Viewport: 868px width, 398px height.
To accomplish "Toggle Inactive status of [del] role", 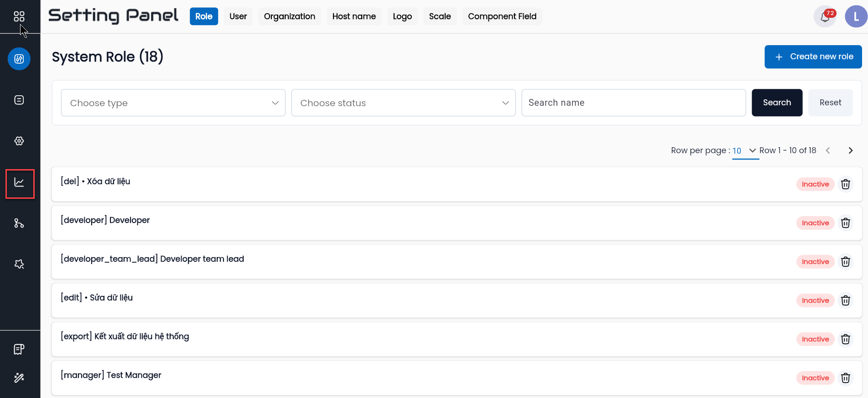I will tap(816, 184).
